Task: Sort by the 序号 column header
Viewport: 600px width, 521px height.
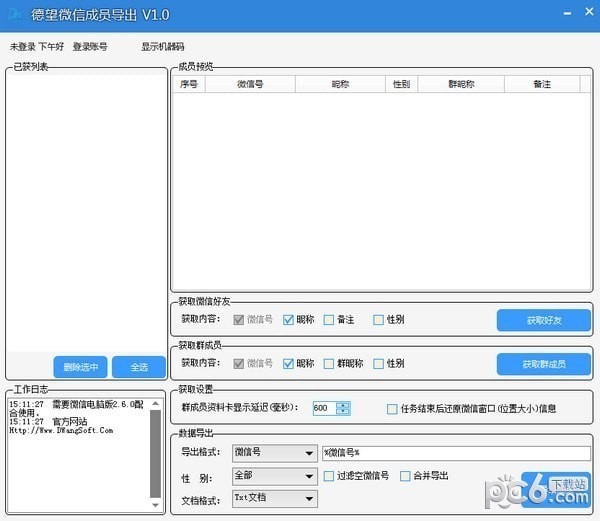Action: click(x=189, y=84)
